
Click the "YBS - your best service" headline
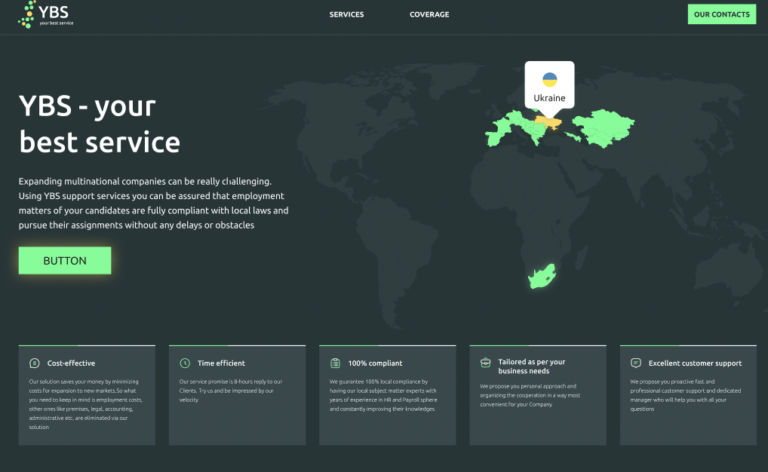tap(100, 124)
